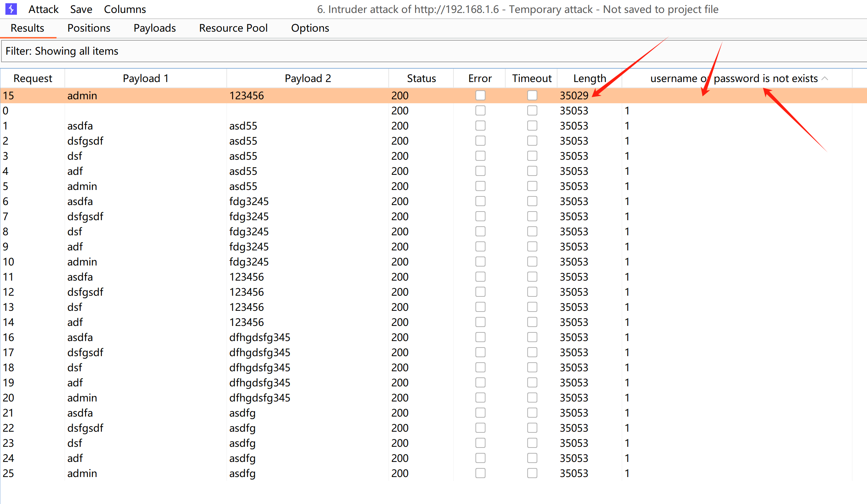Toggle Error checkbox for request 0

tap(480, 110)
